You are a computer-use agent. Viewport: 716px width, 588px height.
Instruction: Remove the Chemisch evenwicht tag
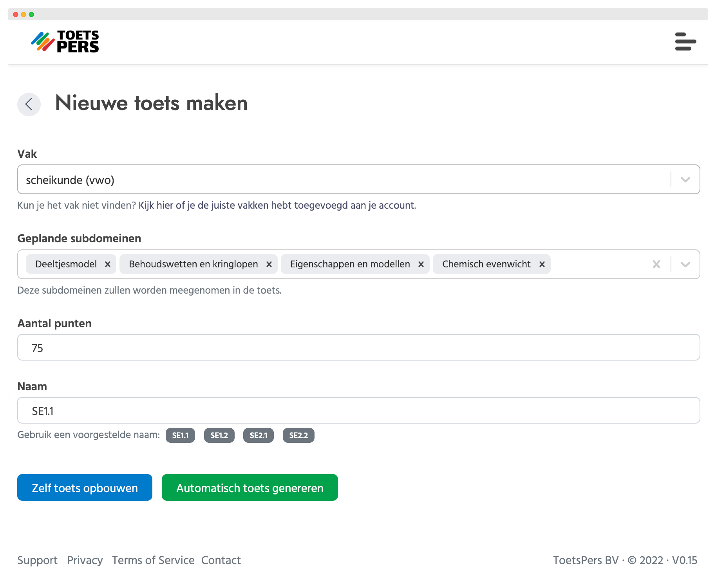[542, 264]
